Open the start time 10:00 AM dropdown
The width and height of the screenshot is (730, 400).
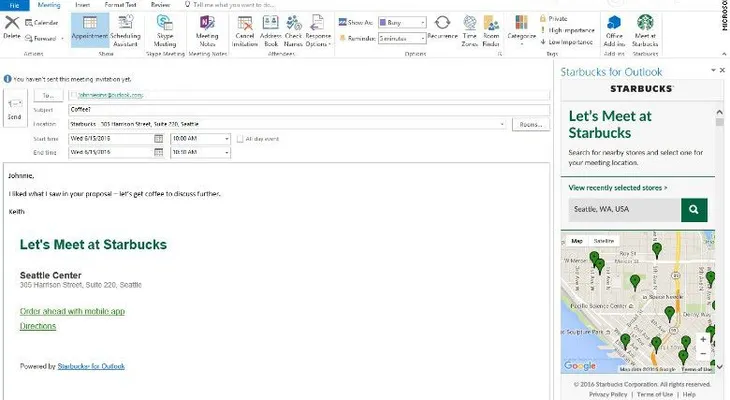(x=227, y=139)
